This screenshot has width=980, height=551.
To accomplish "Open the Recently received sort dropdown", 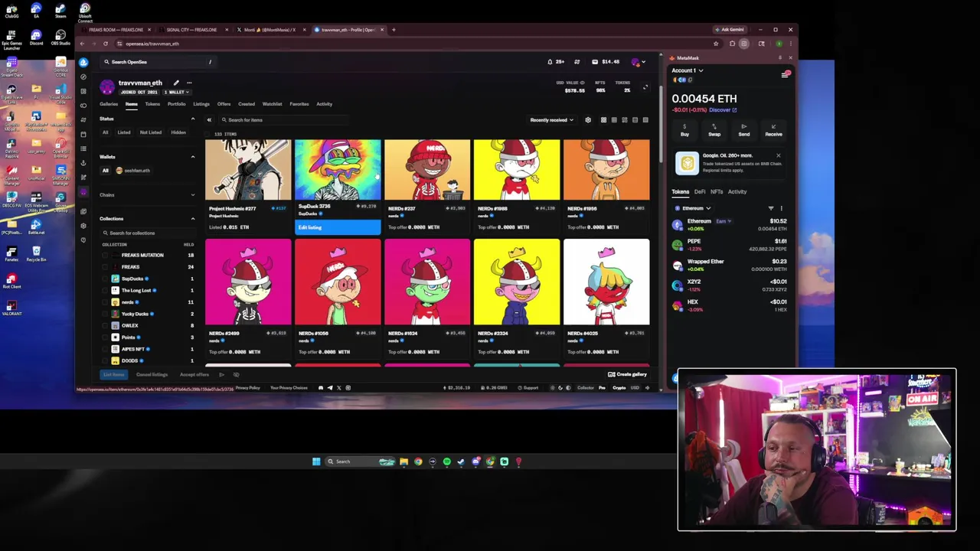I will pos(551,120).
